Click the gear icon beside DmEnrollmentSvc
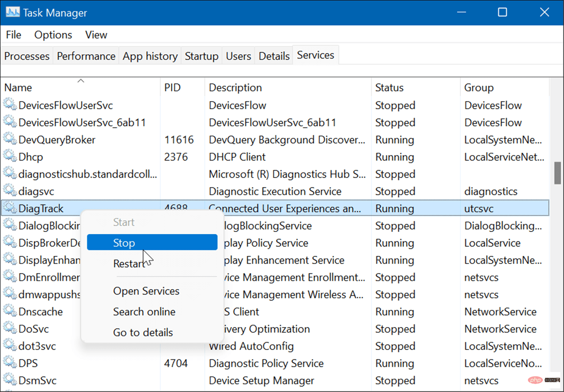Viewport: 564px width, 392px height. [x=10, y=277]
